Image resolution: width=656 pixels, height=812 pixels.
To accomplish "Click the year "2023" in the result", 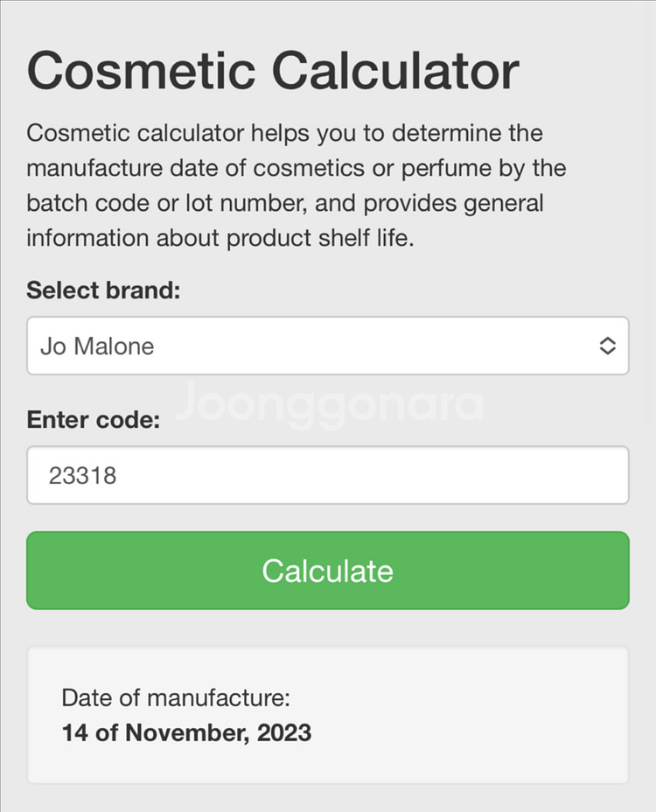I will pos(284,732).
